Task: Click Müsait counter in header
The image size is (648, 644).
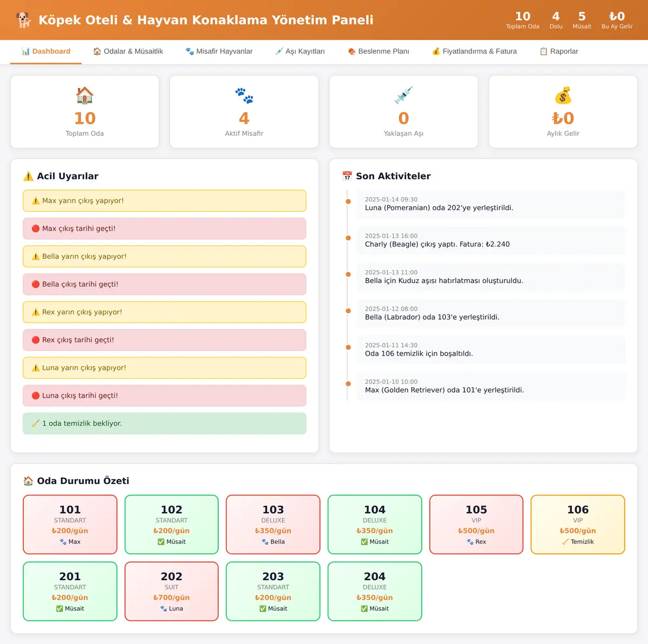Action: pyautogui.click(x=582, y=20)
